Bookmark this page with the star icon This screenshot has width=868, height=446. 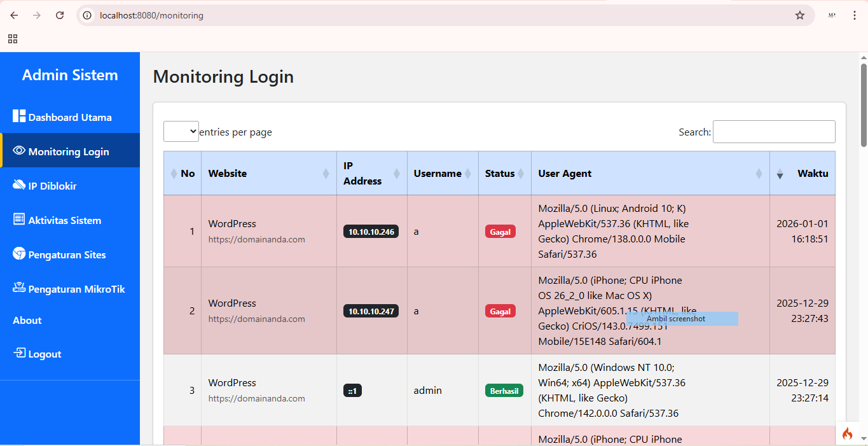tap(800, 15)
